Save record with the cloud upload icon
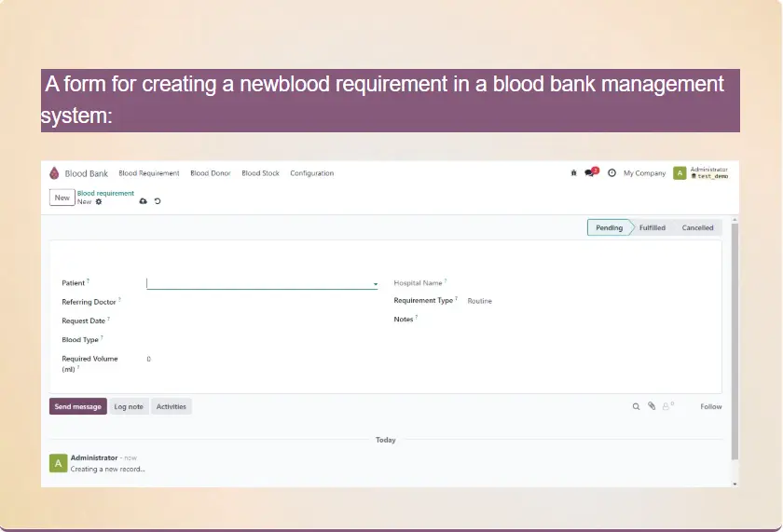 [143, 201]
